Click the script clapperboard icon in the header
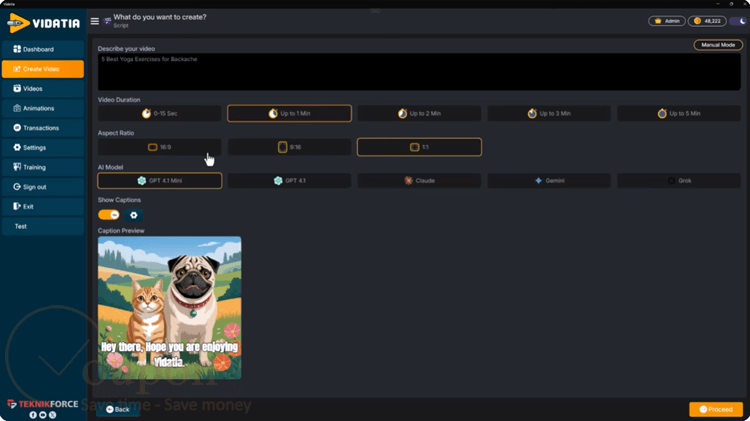 pos(108,21)
